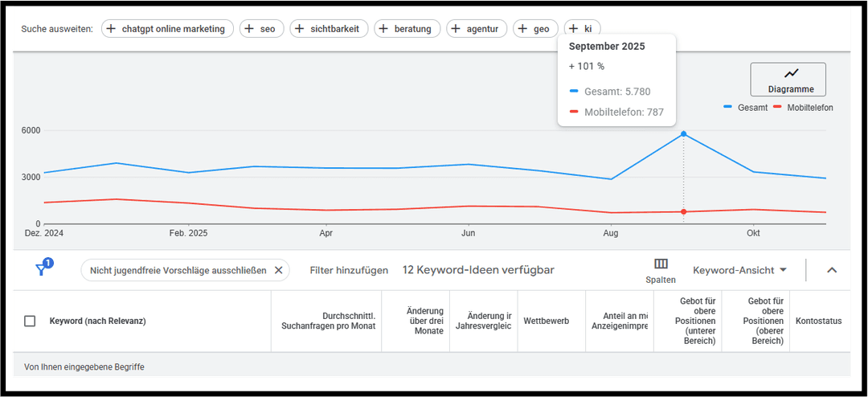This screenshot has width=868, height=397.
Task: Sort by Durchschnittl. Suchanfragen pro Monat
Action: [328, 321]
